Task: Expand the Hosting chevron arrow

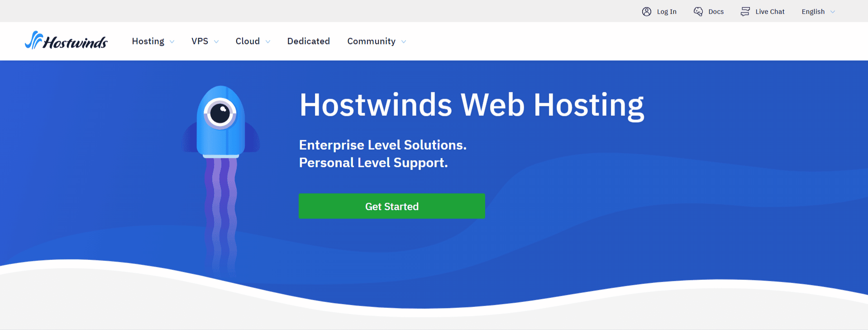Action: tap(172, 42)
